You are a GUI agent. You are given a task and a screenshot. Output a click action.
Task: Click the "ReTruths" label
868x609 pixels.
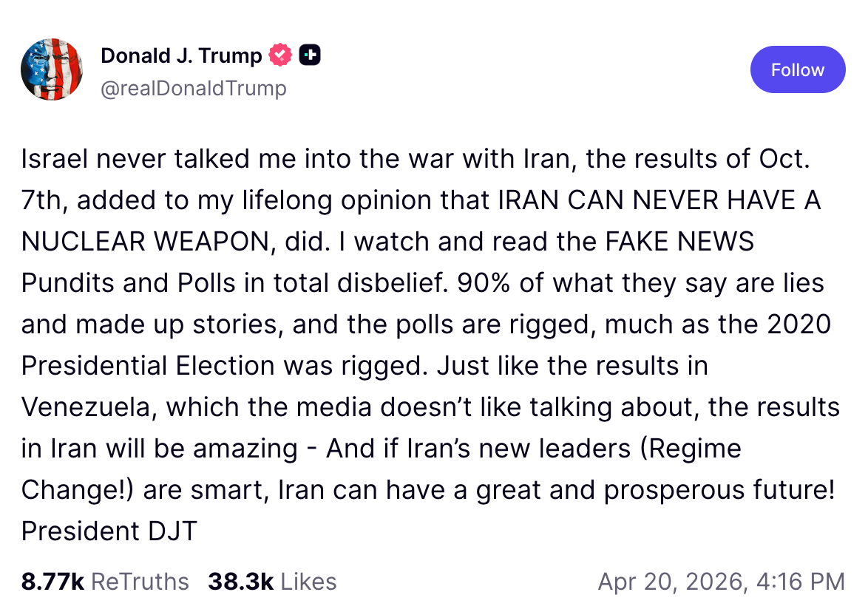(140, 582)
